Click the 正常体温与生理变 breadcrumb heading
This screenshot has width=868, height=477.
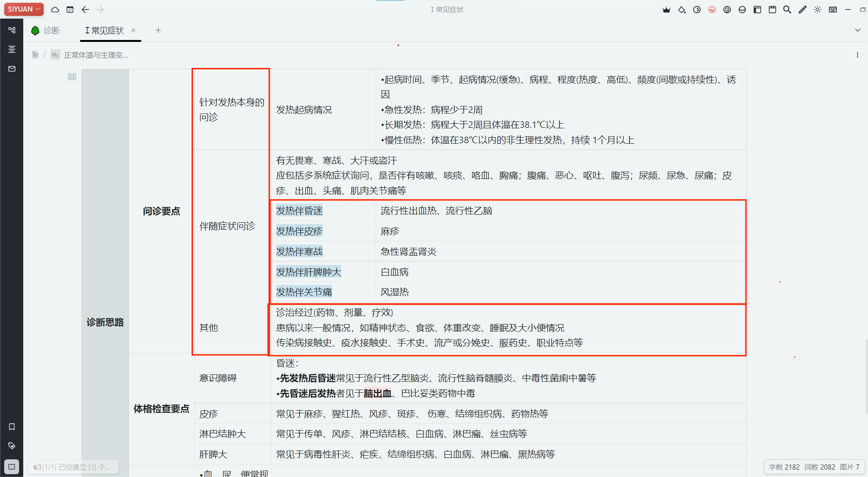click(95, 55)
